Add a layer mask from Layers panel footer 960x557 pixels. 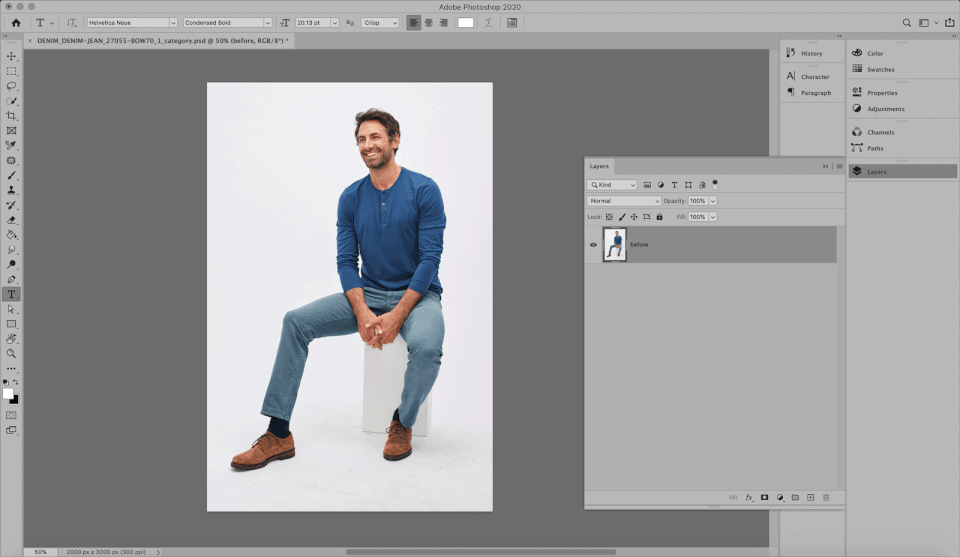(x=764, y=497)
